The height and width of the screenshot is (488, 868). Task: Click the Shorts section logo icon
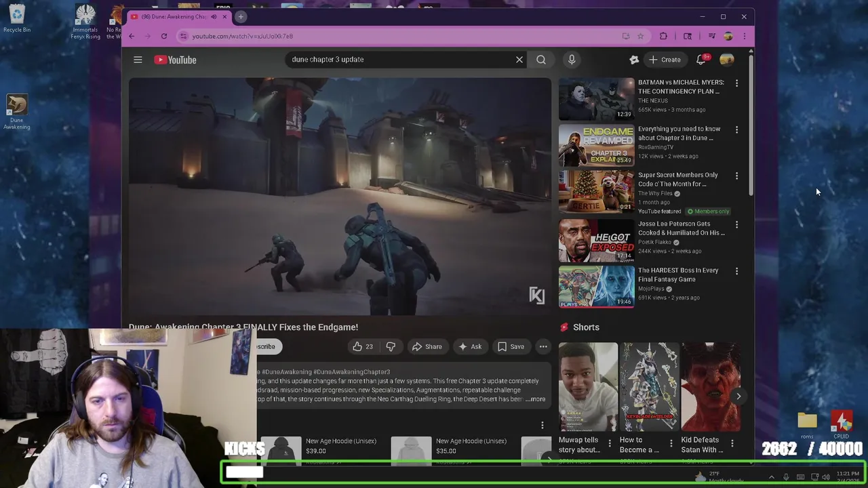[x=564, y=327]
